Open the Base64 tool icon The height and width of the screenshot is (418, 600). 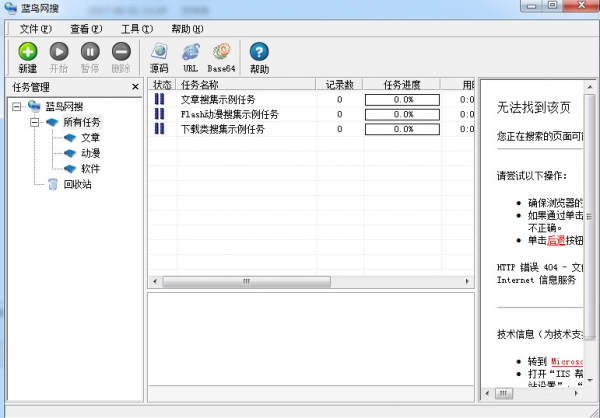tap(221, 52)
